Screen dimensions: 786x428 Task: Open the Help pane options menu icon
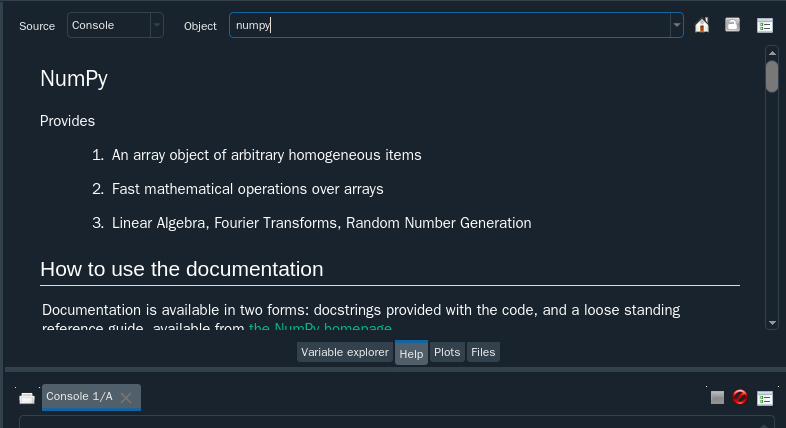(764, 25)
